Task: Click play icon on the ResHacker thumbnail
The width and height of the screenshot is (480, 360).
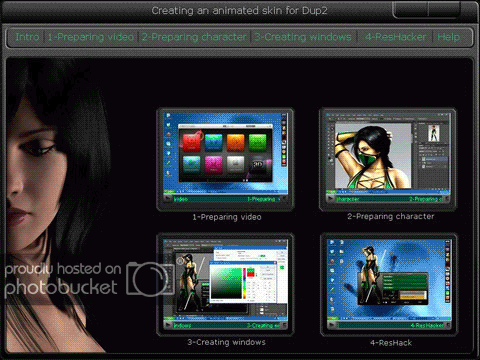Action: point(332,325)
